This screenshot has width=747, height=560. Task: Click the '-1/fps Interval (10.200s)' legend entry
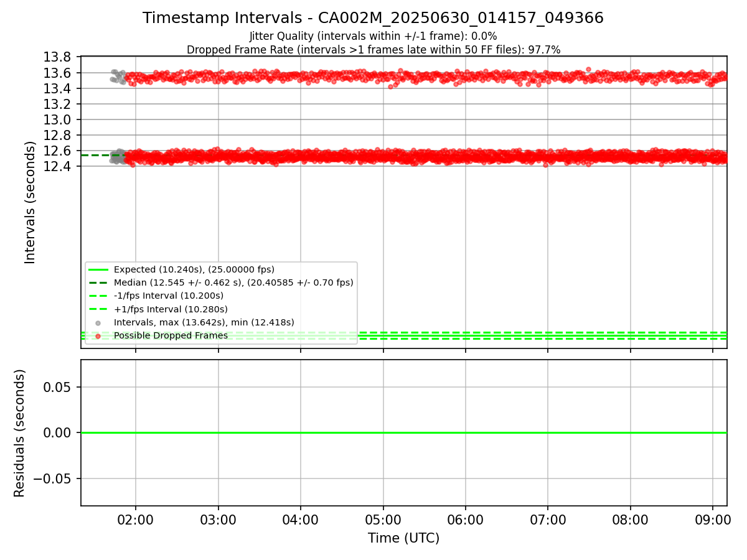pos(169,296)
